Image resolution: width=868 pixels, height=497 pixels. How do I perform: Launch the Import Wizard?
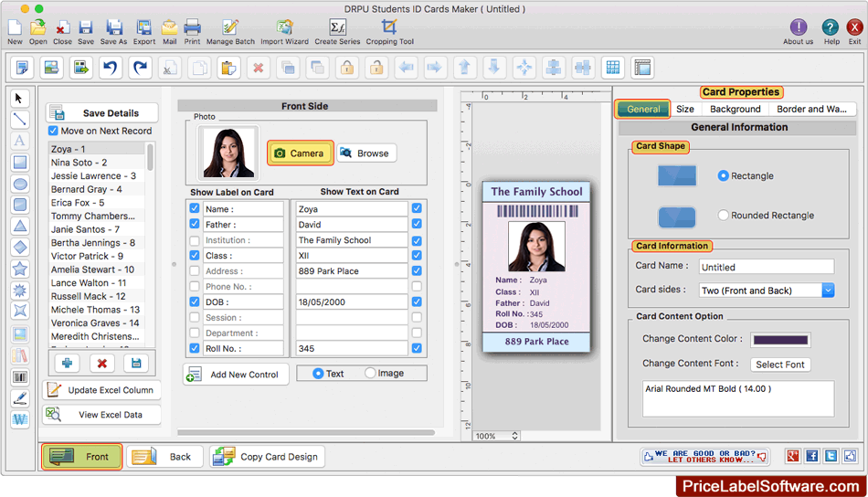pyautogui.click(x=284, y=32)
